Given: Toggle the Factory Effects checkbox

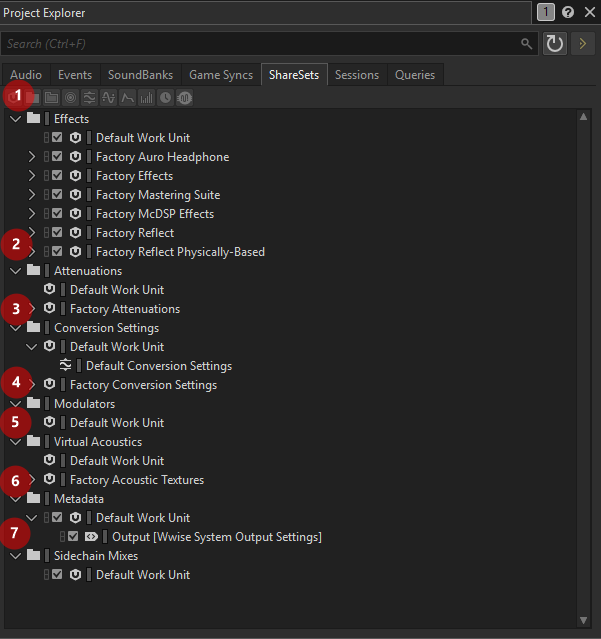Looking at the screenshot, I should coord(57,175).
